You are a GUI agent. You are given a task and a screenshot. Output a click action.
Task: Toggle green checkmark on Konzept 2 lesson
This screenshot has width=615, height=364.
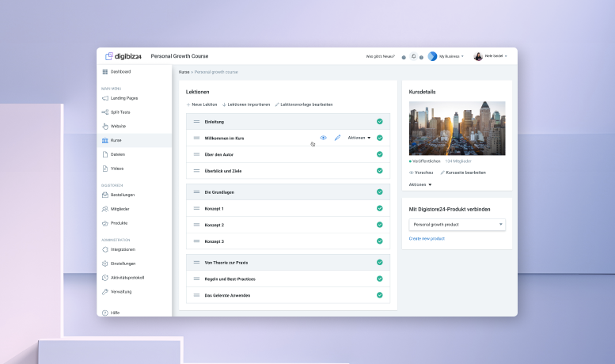coord(380,225)
